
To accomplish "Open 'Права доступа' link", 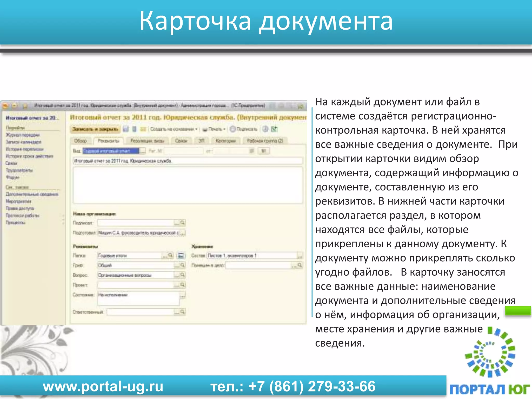I will coord(20,208).
